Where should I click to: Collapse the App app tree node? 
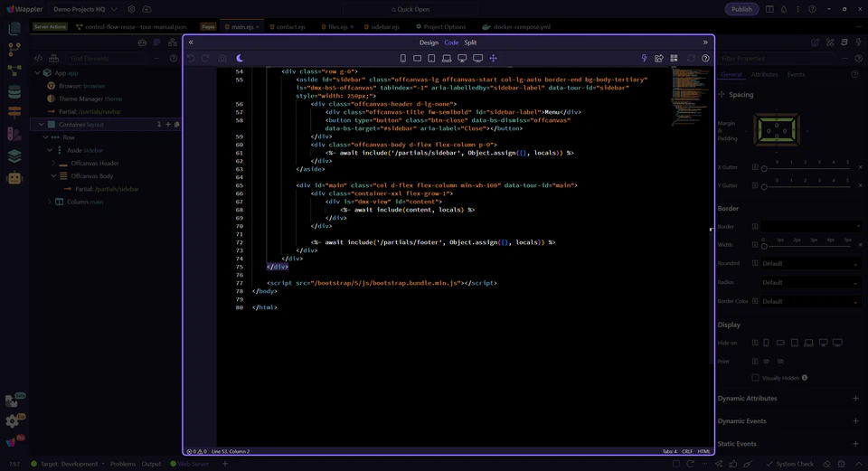37,73
